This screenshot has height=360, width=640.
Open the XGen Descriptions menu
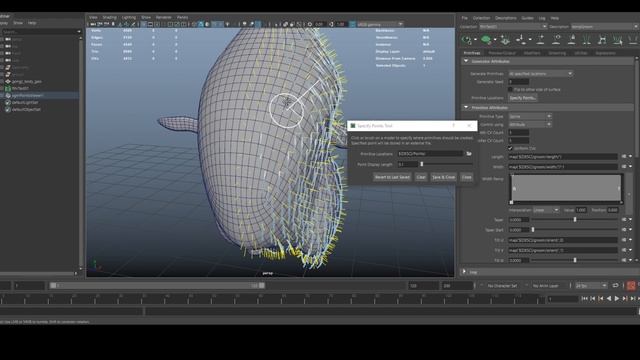506,18
